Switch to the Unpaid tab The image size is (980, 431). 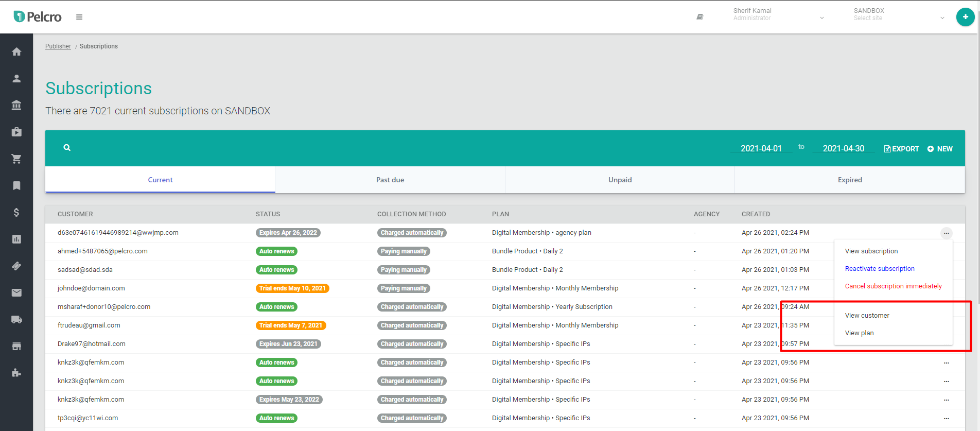620,180
